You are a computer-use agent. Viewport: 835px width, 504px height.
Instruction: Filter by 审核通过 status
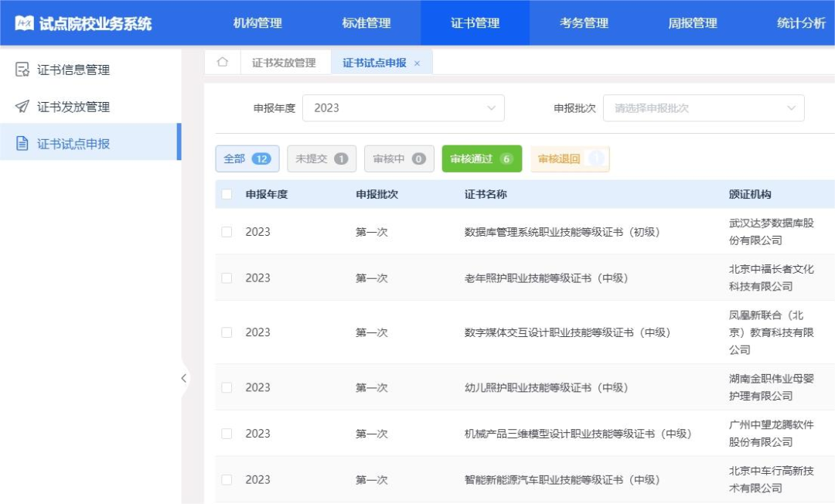point(481,159)
